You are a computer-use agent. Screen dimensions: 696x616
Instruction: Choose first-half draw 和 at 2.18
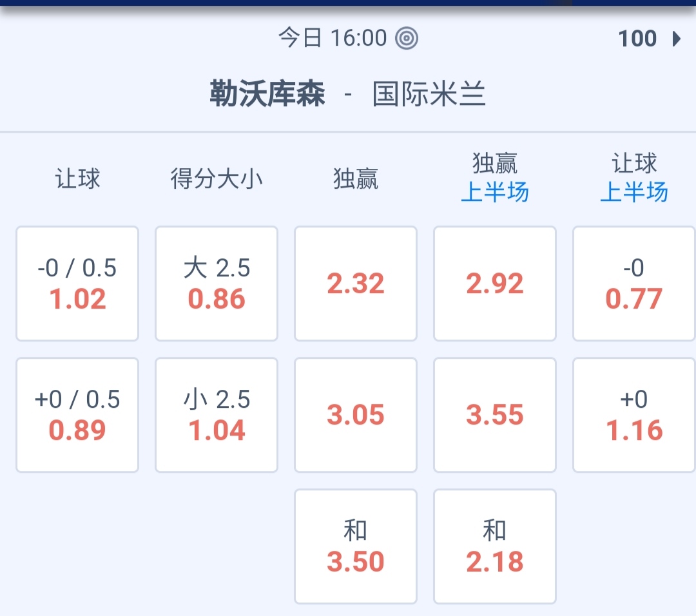495,546
